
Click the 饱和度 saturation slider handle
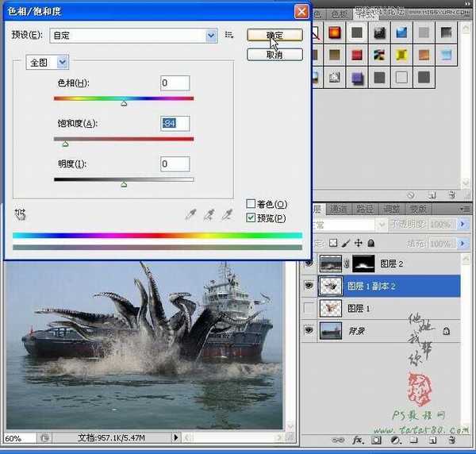[65, 144]
